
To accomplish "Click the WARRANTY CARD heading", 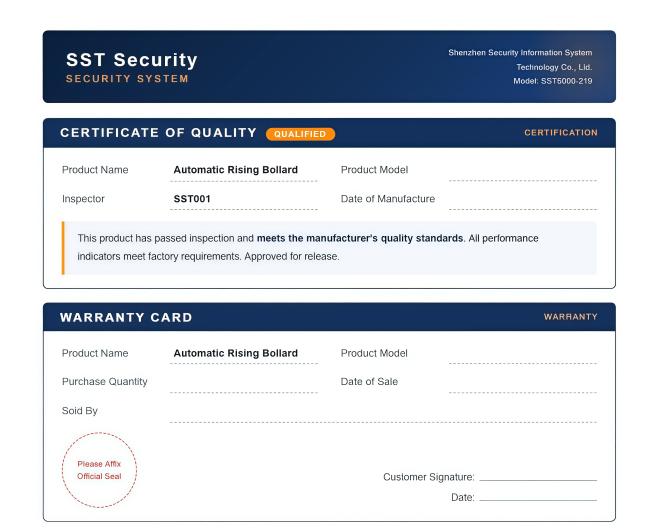I will 126,317.
